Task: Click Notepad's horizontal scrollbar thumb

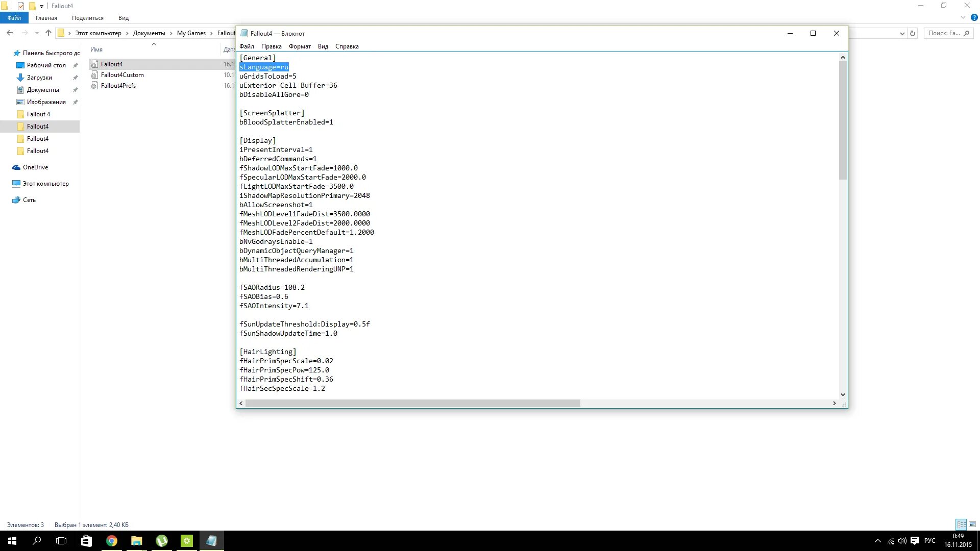Action: [x=412, y=404]
